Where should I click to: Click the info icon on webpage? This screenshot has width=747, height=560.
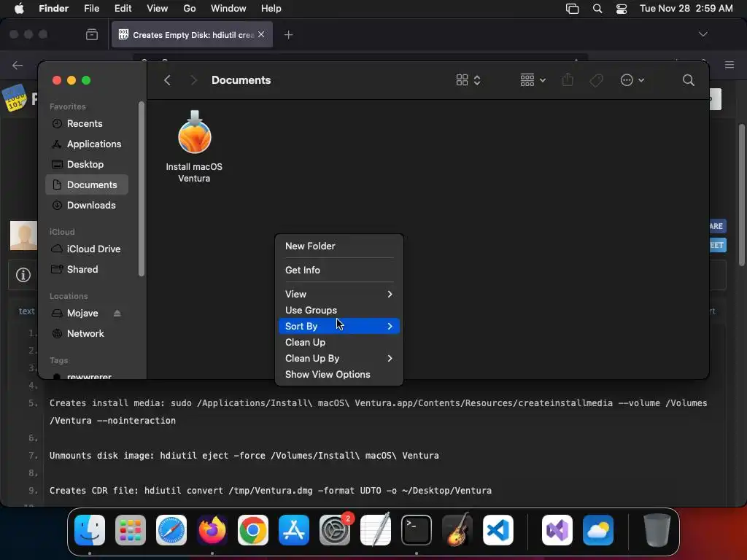coord(23,275)
